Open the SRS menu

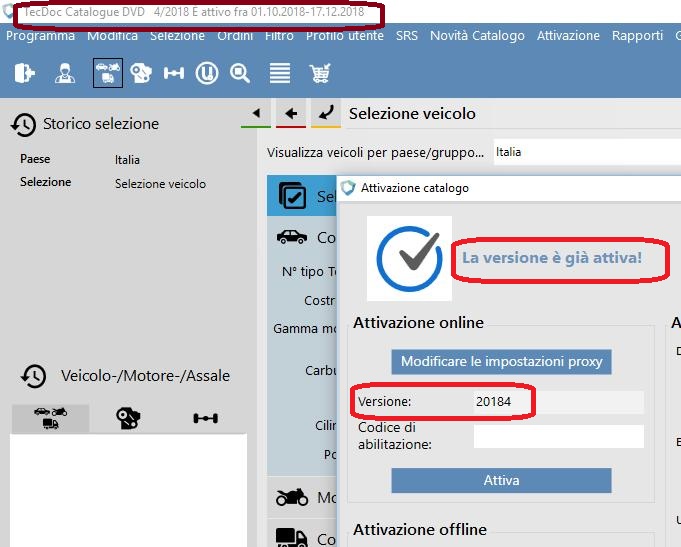(407, 36)
